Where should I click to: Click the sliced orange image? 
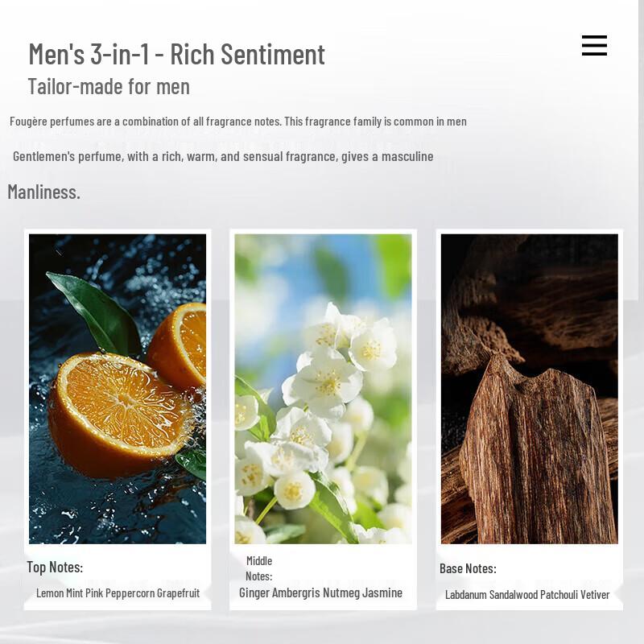[118, 389]
